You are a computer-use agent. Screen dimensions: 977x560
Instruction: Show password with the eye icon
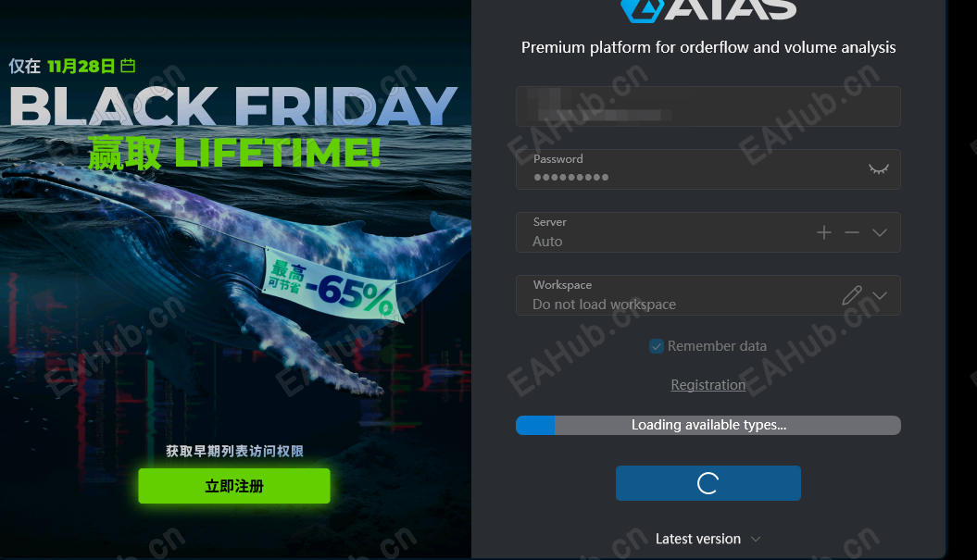click(879, 168)
